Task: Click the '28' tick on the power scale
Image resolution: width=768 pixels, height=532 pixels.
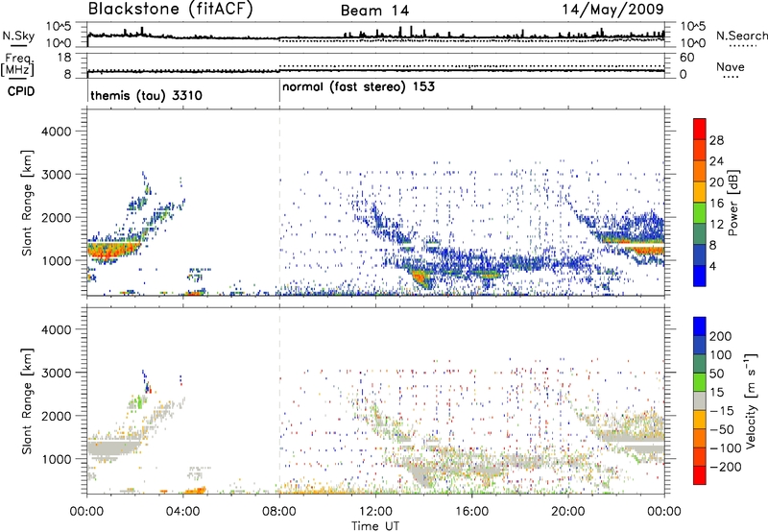Action: point(716,140)
